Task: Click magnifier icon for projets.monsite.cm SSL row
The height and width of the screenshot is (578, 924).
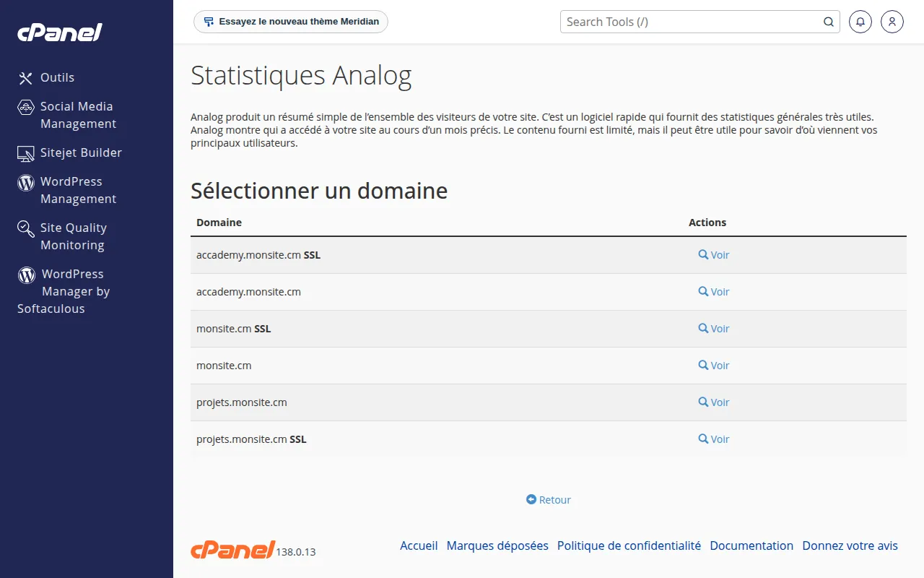Action: pos(703,439)
